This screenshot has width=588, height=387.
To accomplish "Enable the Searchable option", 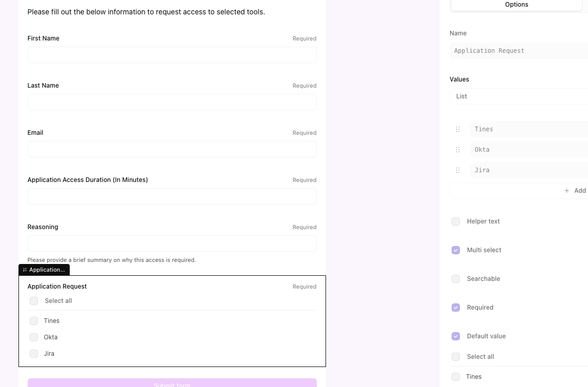I will tap(456, 279).
